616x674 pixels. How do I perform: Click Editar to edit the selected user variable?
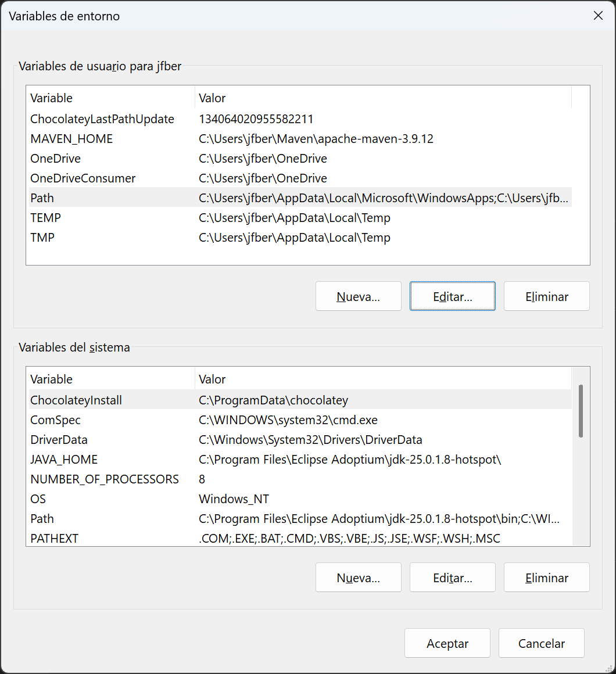[452, 296]
